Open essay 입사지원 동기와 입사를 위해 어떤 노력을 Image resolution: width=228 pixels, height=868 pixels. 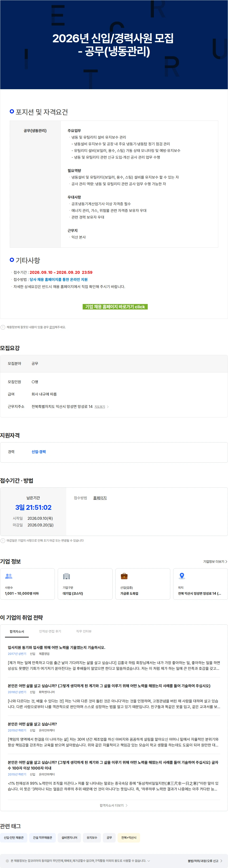57,647
